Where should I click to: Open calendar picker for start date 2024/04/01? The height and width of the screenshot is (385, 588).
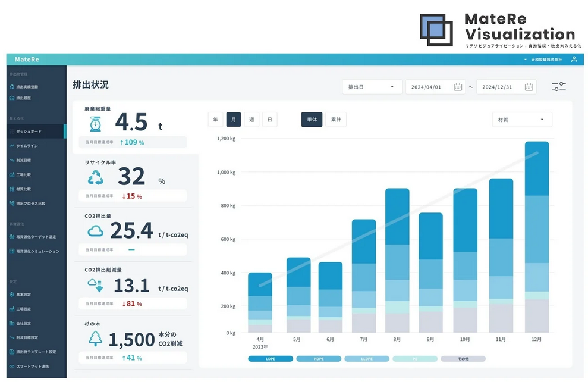coord(458,87)
